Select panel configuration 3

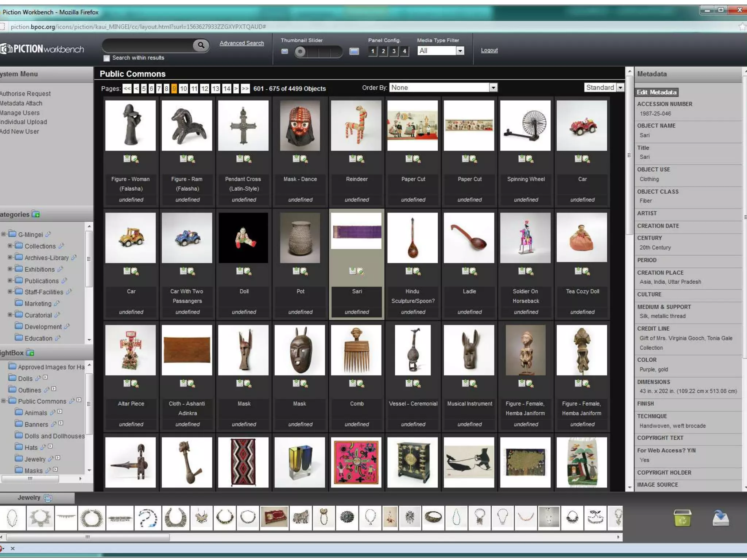click(x=394, y=51)
